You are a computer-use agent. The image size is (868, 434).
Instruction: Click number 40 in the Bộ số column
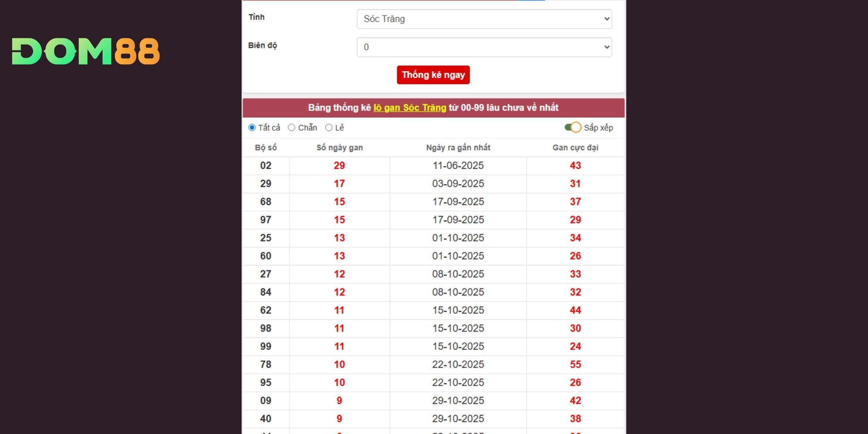(266, 418)
